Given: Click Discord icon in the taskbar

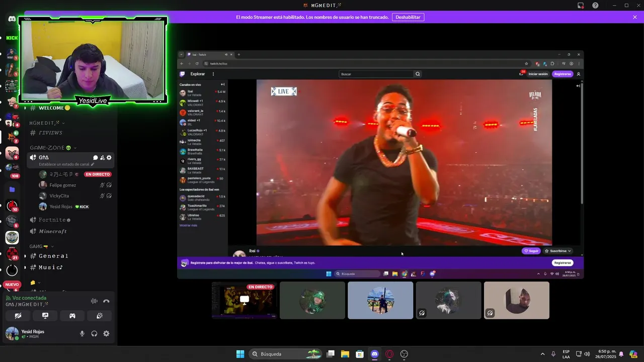Looking at the screenshot, I should click(x=374, y=354).
